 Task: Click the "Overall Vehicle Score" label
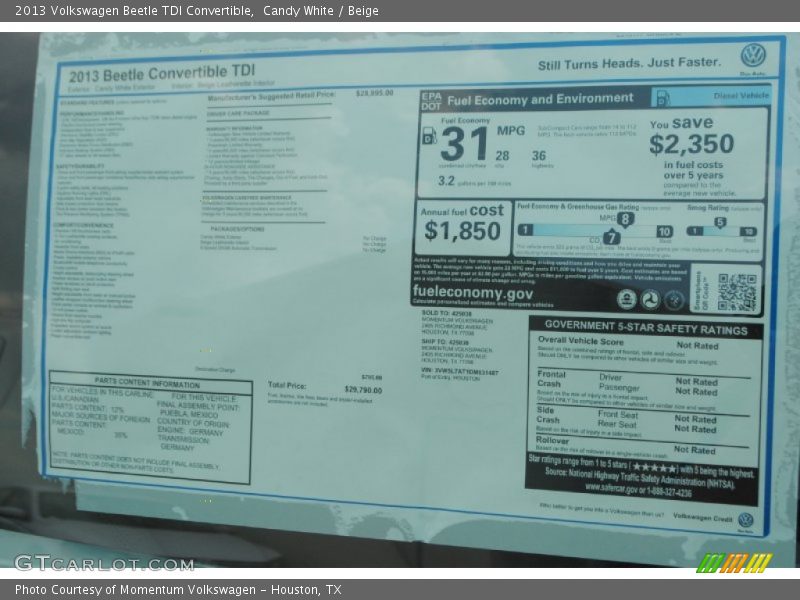click(x=581, y=341)
